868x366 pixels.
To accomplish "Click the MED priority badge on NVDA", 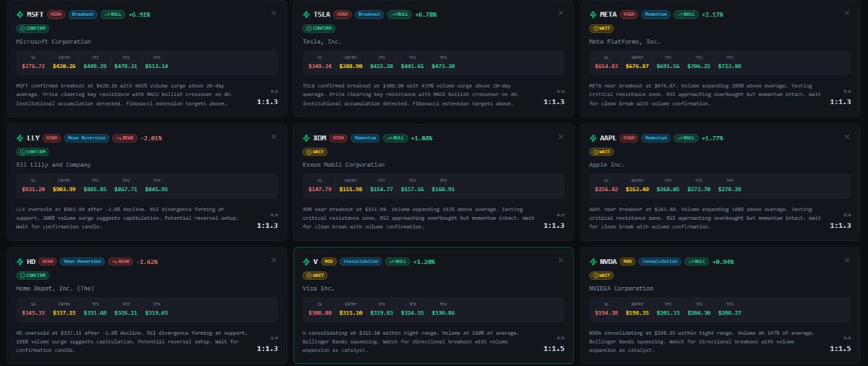I will tap(627, 262).
